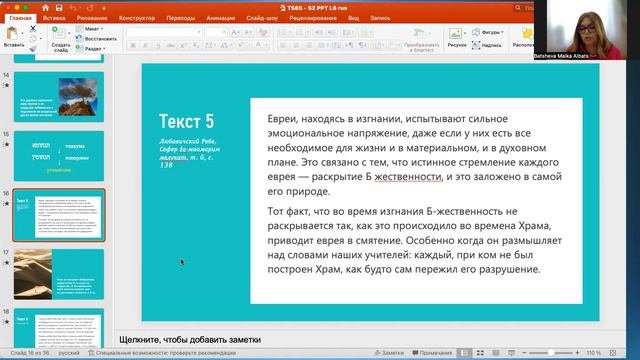
Task: Click the Рисунок picture icon
Action: [455, 33]
